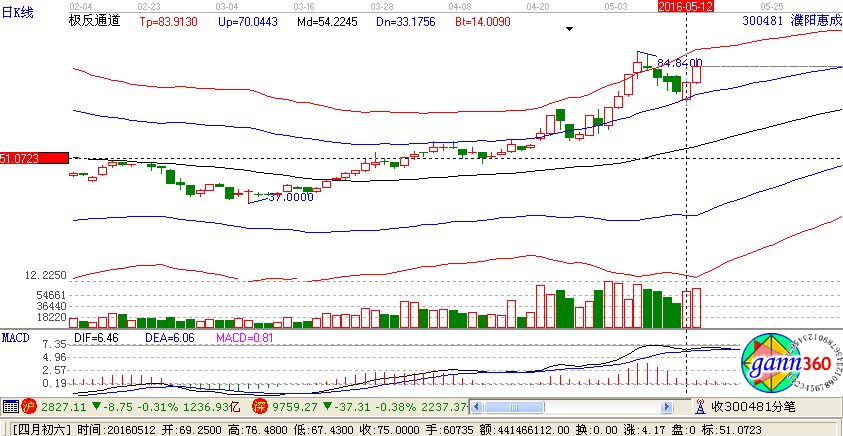
Task: Click the highlighted date 2016-05-12 marker
Action: click(686, 5)
